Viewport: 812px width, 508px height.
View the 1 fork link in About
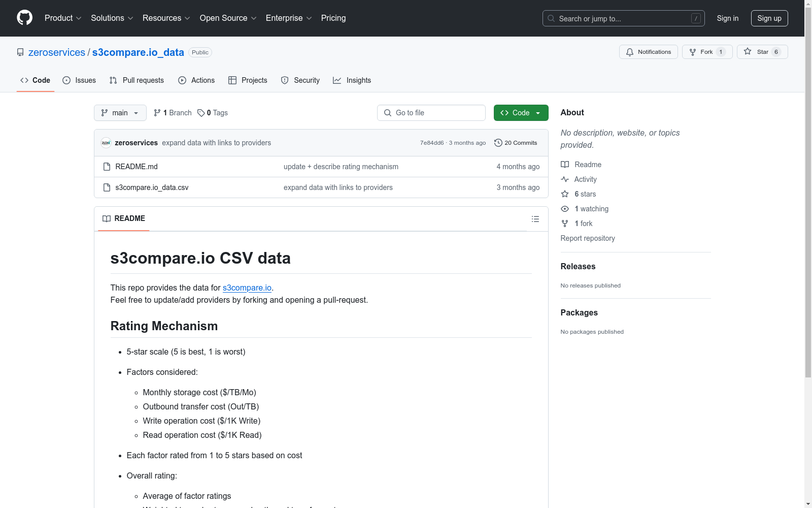[577, 224]
